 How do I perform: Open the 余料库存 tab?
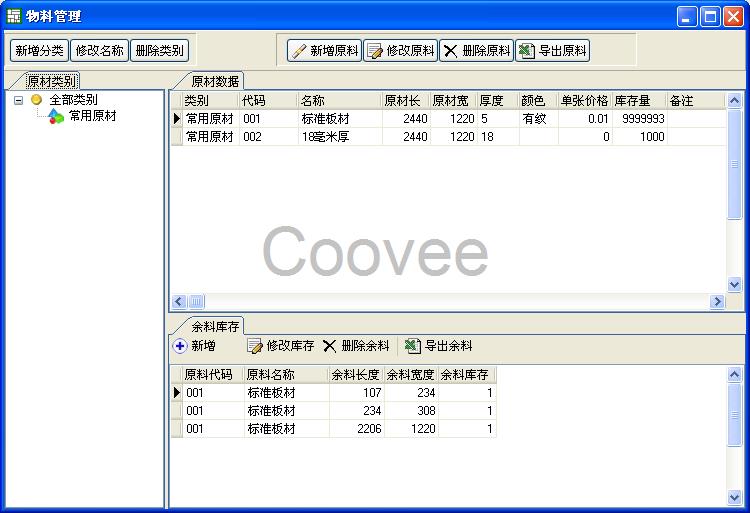pos(214,326)
